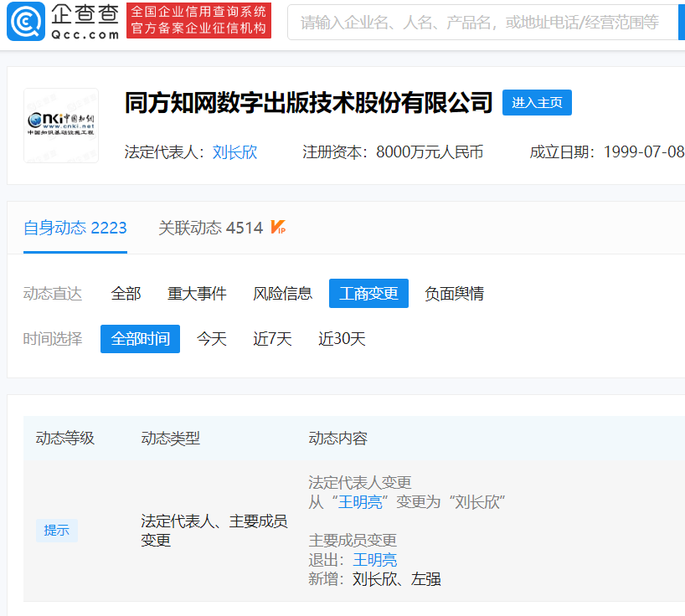Open 王明亮 link after 退出
Screen dimensions: 685x616
coord(375,560)
